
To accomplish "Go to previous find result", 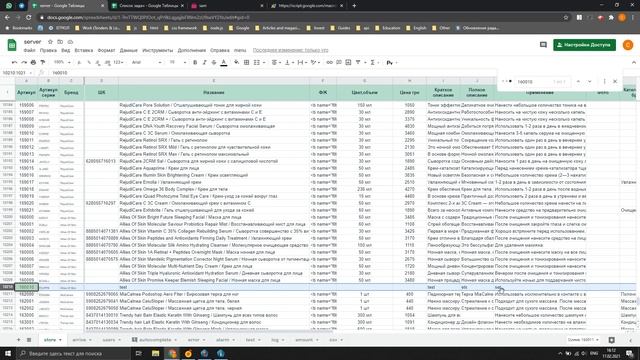I will [x=578, y=82].
